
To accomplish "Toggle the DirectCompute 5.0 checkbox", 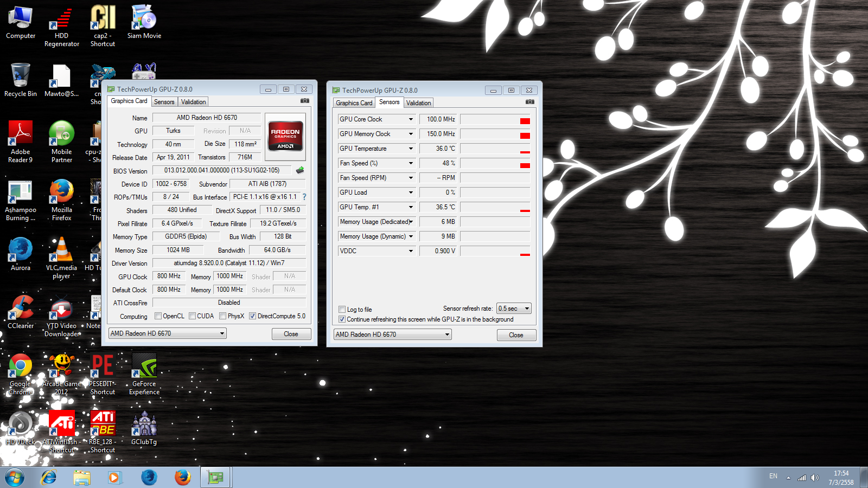I will point(252,316).
